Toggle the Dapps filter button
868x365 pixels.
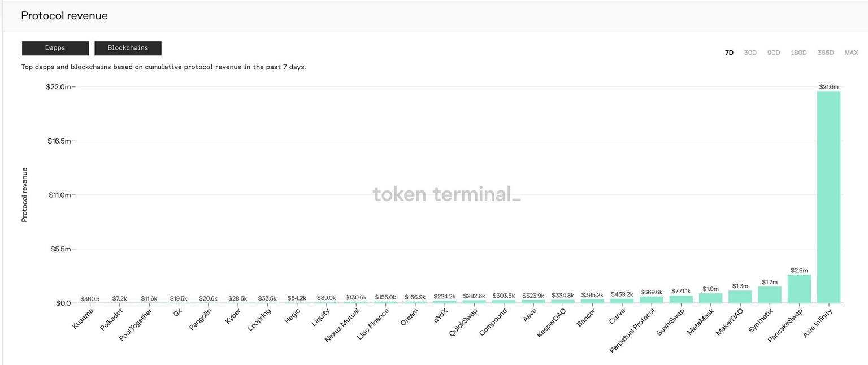(55, 48)
